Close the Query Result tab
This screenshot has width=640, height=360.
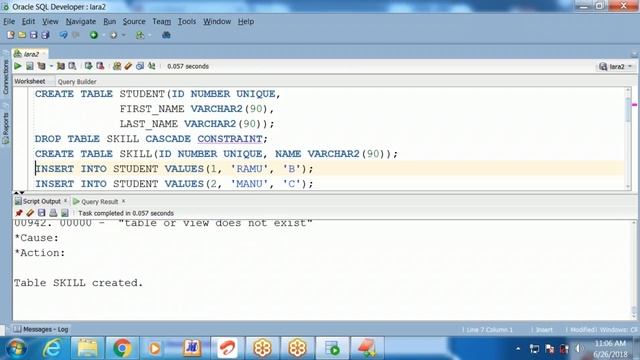pos(123,201)
